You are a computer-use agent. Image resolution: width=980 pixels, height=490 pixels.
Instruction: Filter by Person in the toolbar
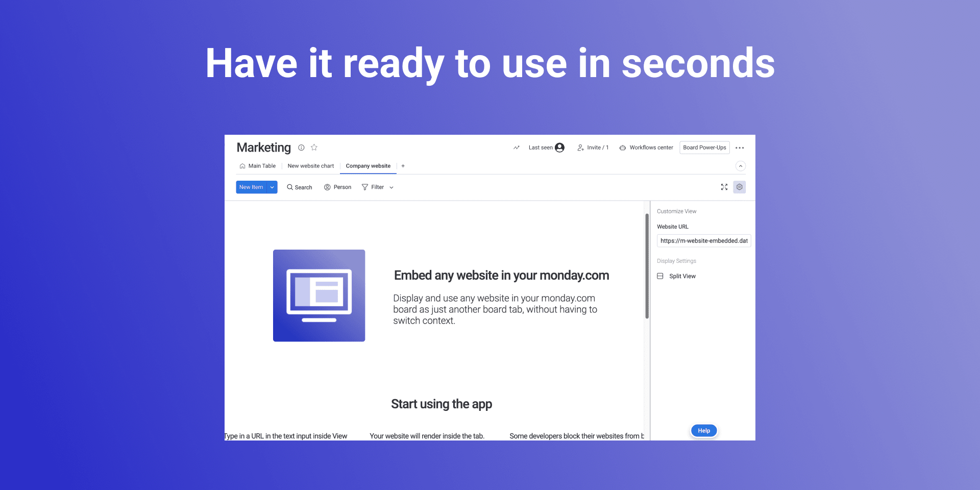pyautogui.click(x=338, y=187)
